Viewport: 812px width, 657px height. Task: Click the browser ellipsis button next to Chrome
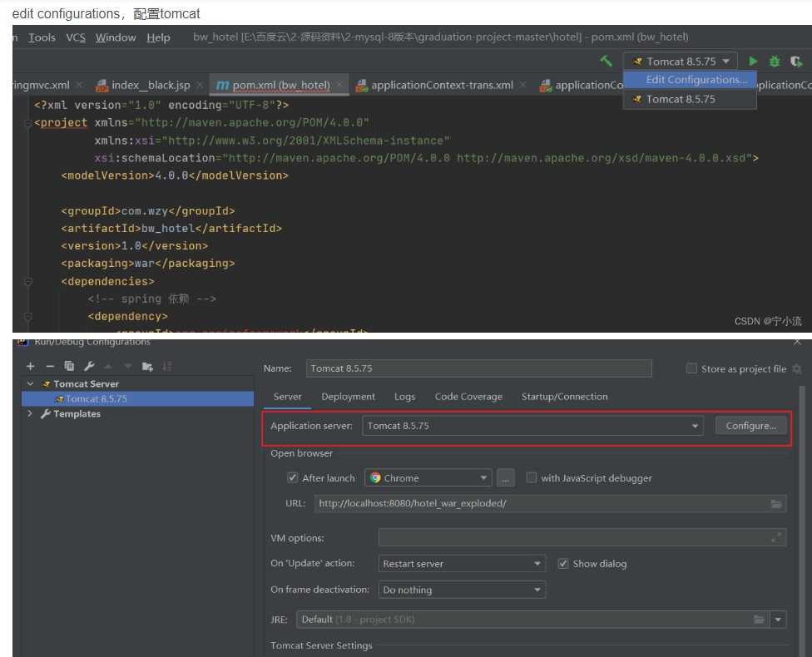[506, 478]
